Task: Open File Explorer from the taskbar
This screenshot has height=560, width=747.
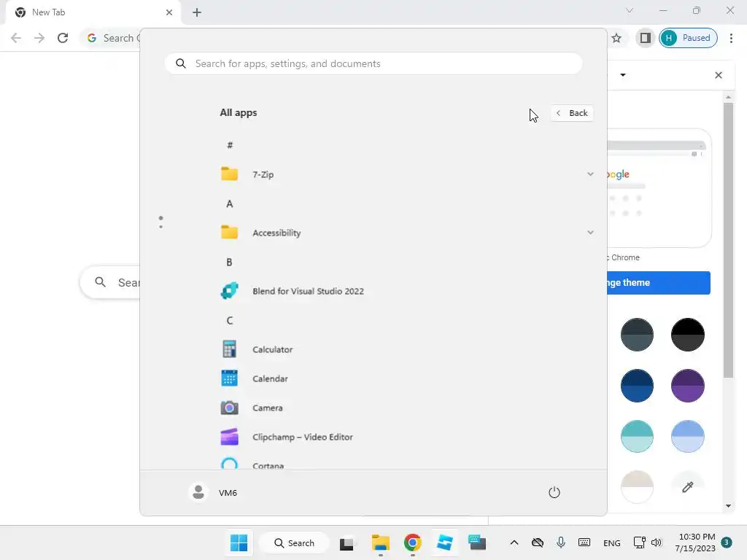Action: click(380, 542)
